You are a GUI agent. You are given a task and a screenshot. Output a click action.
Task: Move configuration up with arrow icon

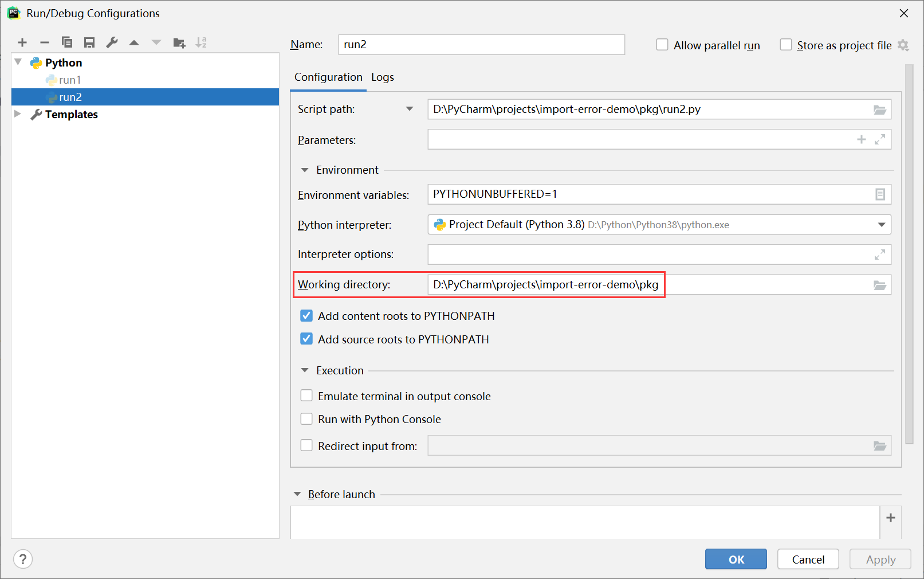tap(134, 42)
